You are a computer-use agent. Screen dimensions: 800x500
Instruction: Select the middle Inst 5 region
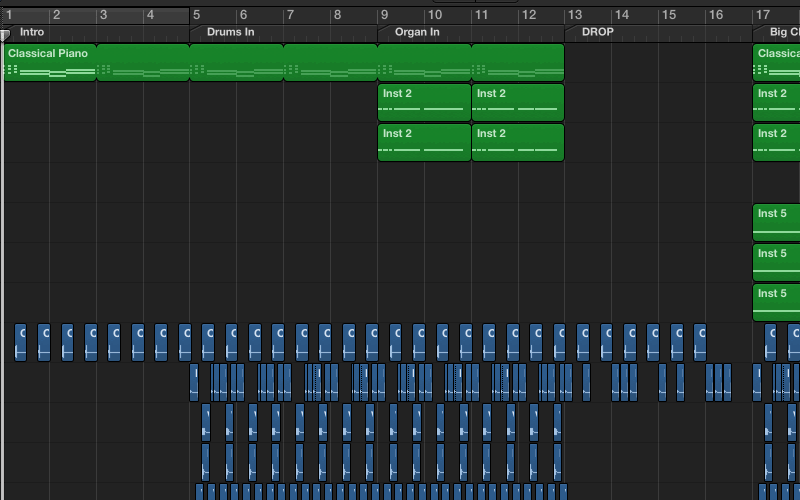777,262
